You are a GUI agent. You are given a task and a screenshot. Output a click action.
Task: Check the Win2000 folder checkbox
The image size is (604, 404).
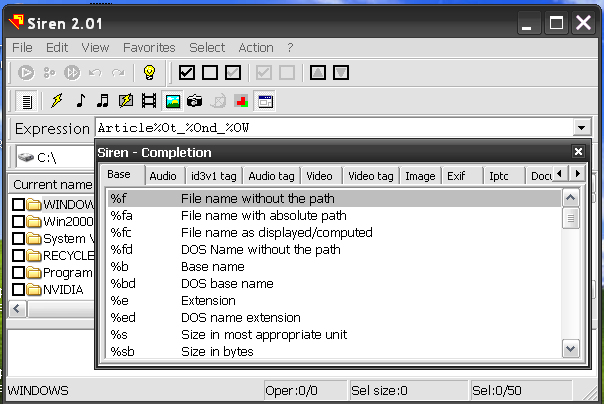point(18,221)
